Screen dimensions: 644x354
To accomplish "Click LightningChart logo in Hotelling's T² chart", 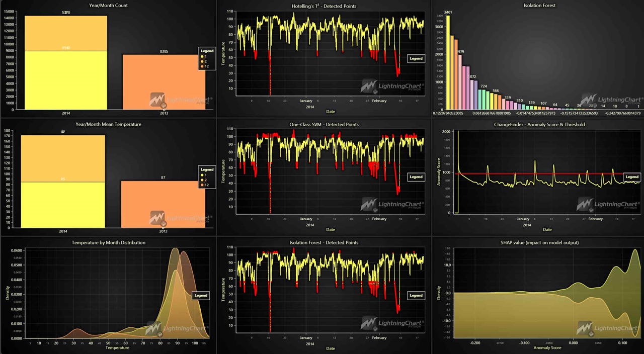I will (392, 86).
